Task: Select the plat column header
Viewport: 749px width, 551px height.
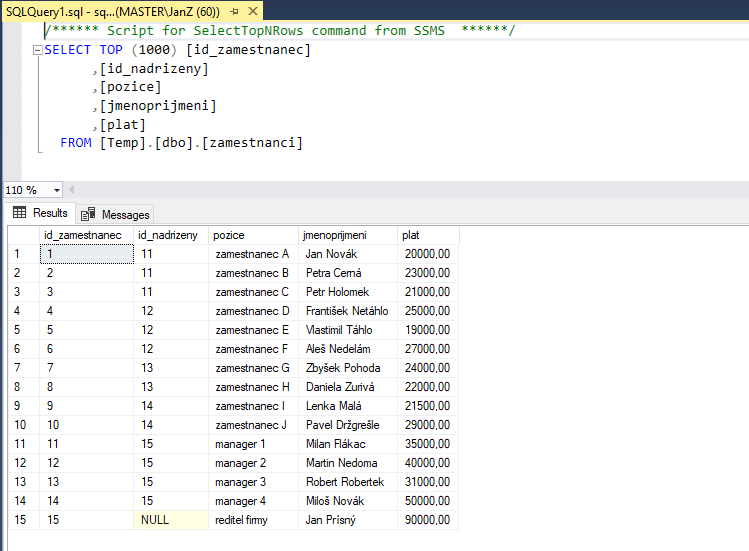Action: pyautogui.click(x=425, y=235)
